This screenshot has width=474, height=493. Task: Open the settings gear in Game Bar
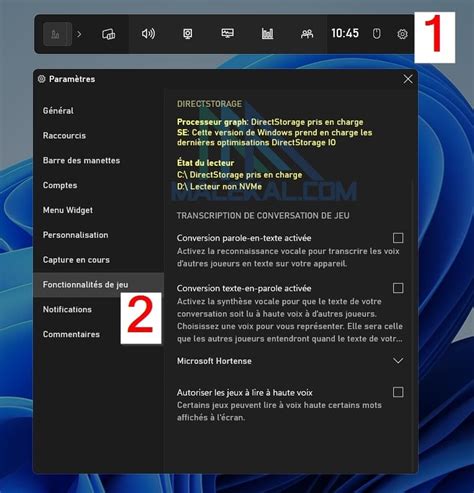[402, 34]
